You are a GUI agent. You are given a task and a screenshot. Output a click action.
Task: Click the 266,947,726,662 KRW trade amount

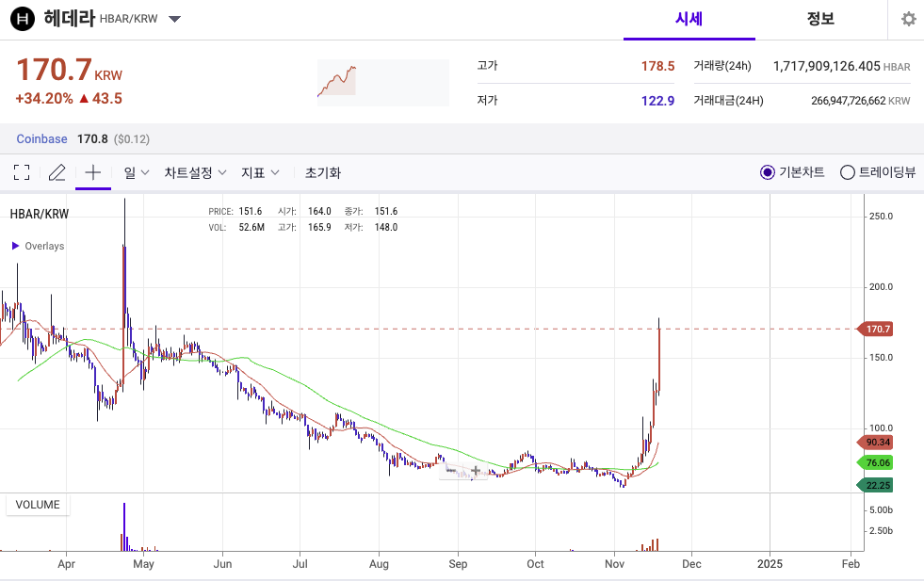[860, 101]
